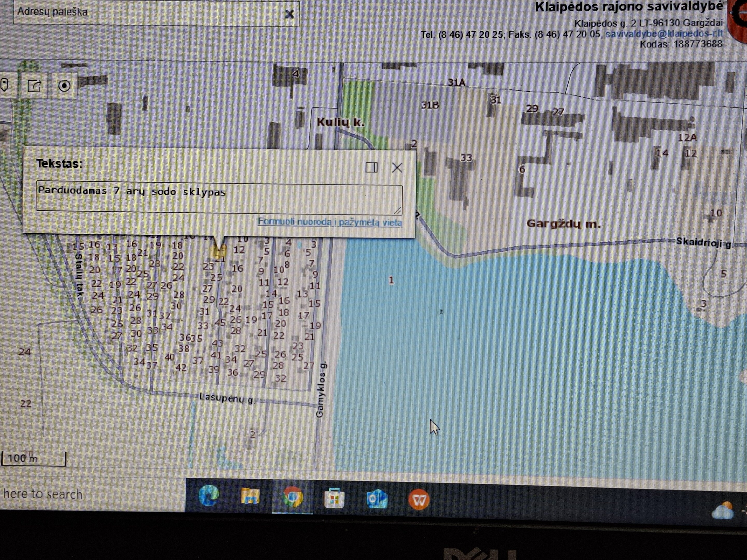Open WPS Office from the taskbar

tap(419, 500)
